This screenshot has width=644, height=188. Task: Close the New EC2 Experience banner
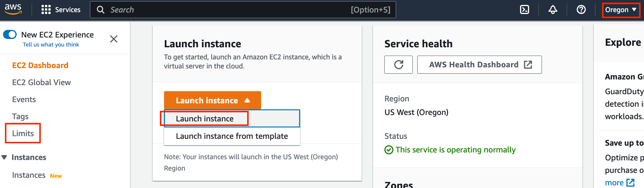113,39
